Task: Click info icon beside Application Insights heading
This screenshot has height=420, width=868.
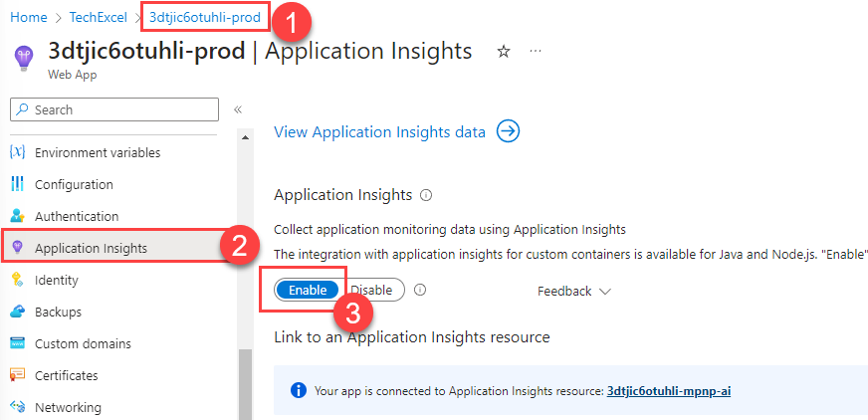Action: point(426,195)
